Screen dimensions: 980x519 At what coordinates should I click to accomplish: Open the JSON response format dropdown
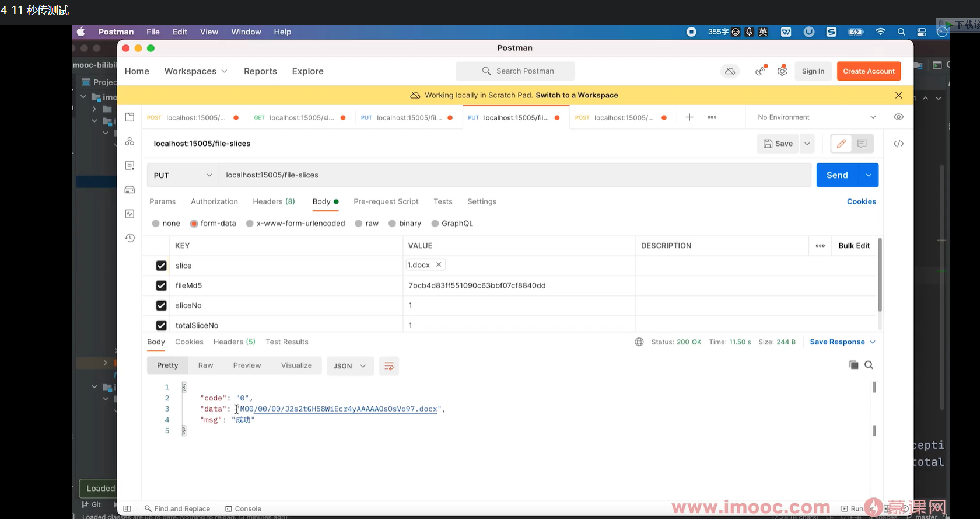pos(350,366)
